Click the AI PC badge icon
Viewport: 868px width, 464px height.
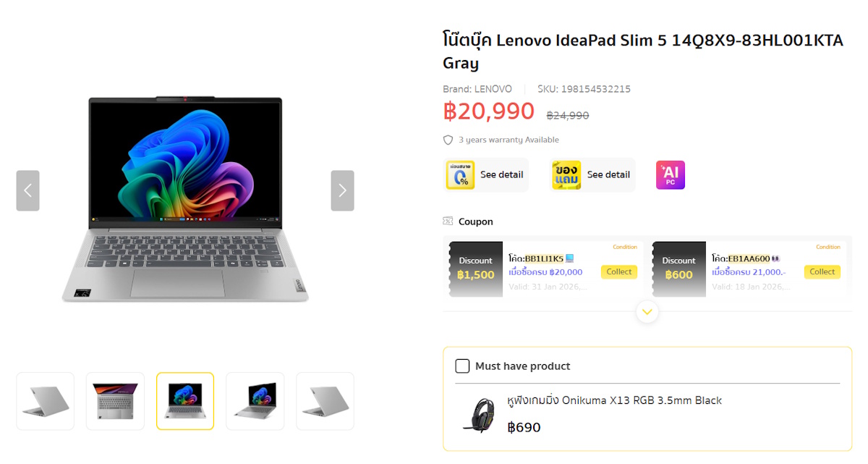pos(671,175)
